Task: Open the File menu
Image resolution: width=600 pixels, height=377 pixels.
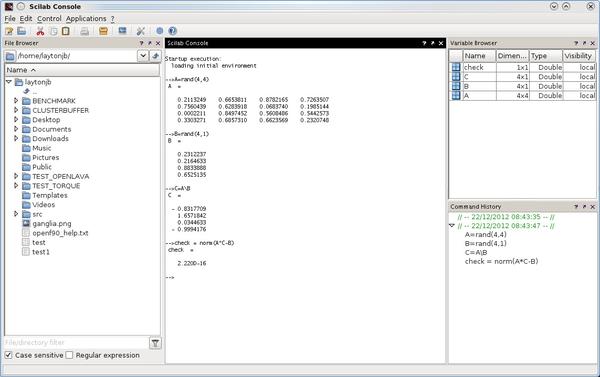Action: (x=10, y=18)
